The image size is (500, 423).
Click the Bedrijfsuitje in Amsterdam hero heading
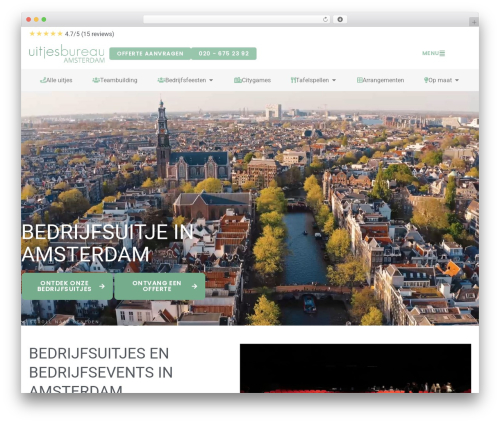tap(107, 243)
